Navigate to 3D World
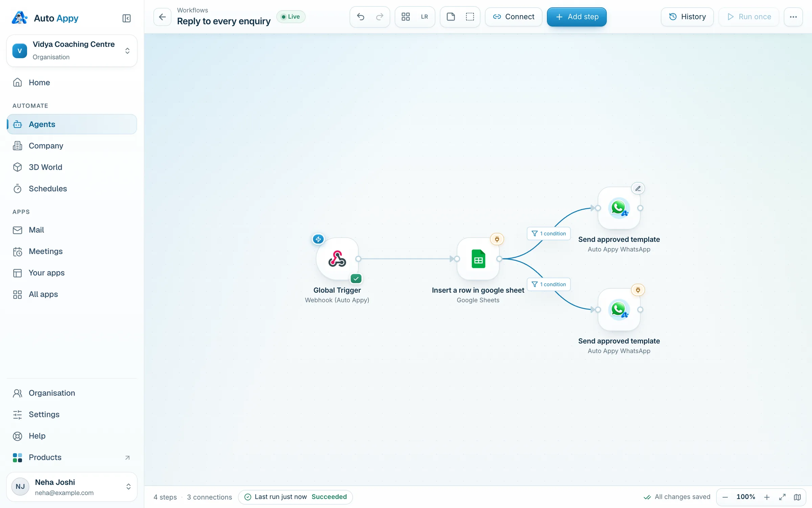Viewport: 812px width, 508px height. click(72, 167)
